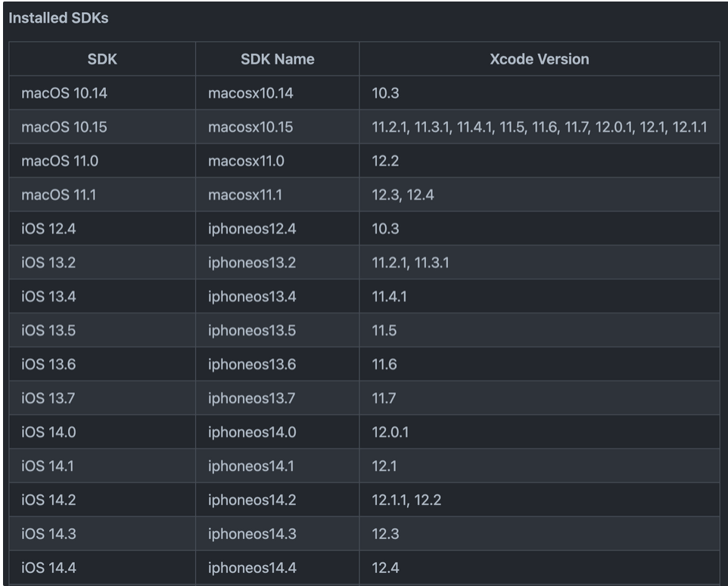Viewport: 728px width, 586px height.
Task: Select the 'macOS 11.1' cell
Action: [x=102, y=195]
